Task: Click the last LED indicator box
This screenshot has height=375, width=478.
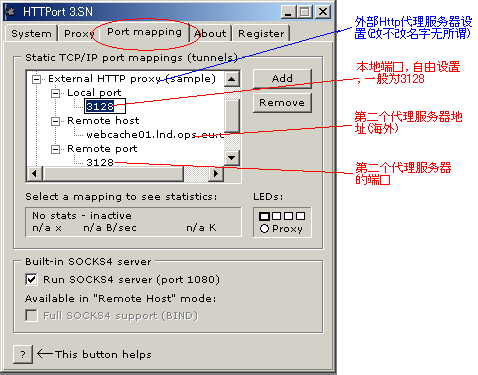Action: pos(300,216)
